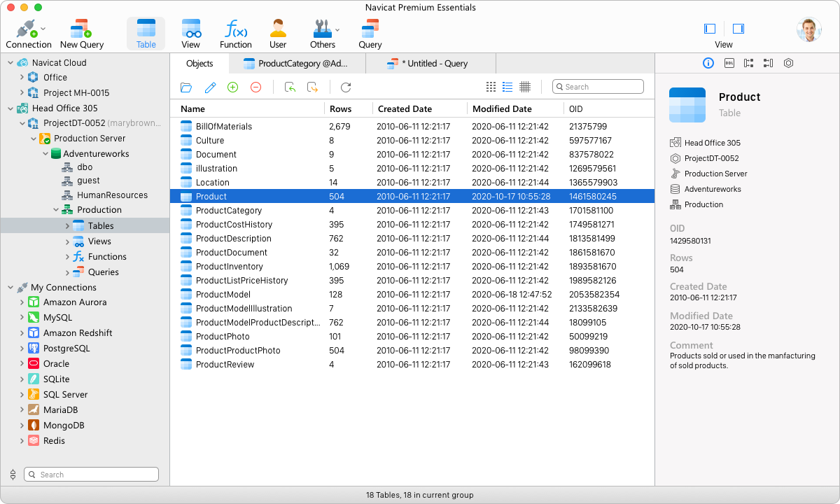Click the Import Wizard icon
This screenshot has width=840, height=504.
[x=290, y=87]
